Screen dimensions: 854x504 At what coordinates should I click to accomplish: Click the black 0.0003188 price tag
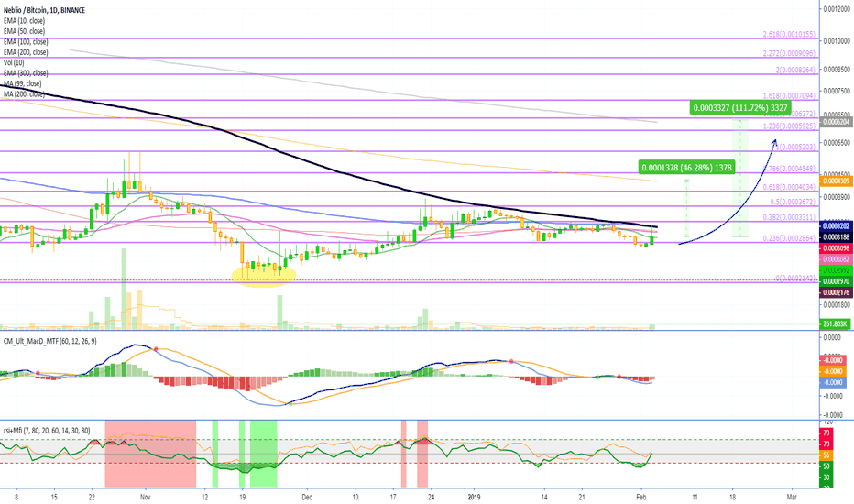click(836, 237)
